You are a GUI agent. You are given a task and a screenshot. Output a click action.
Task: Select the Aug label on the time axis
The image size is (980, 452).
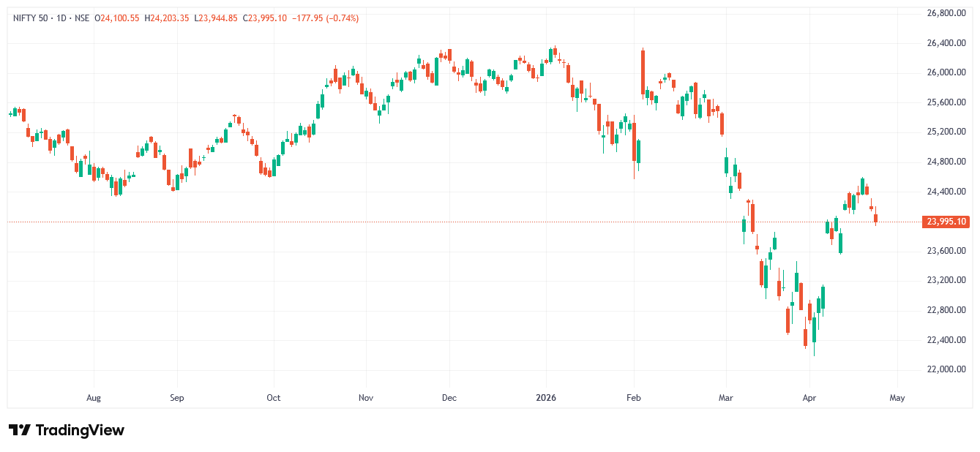94,398
